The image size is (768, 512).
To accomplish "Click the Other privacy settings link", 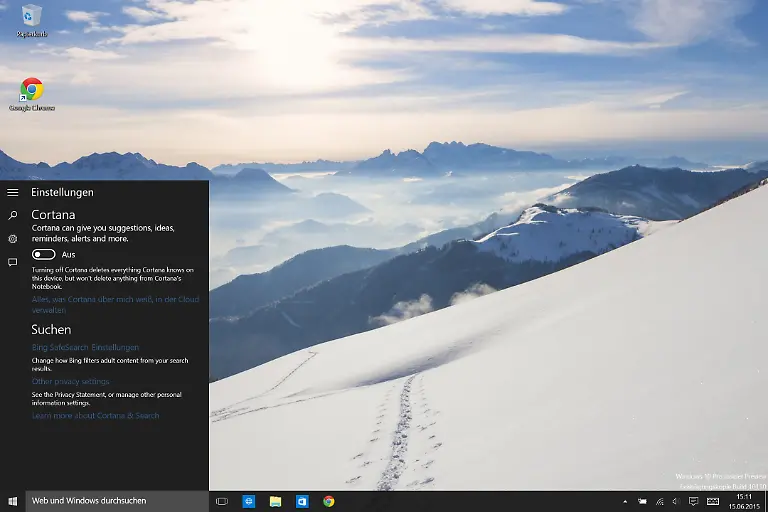I will 70,381.
